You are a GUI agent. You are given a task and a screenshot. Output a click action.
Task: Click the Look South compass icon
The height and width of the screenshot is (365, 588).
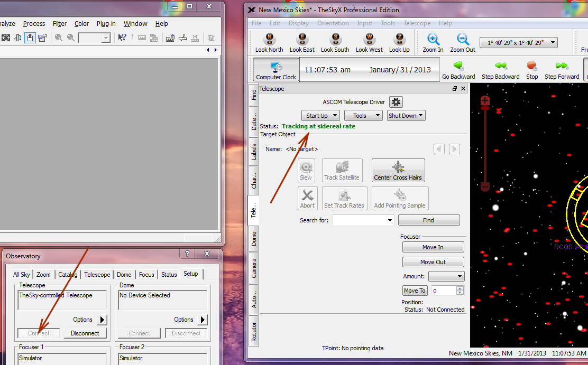tap(335, 39)
